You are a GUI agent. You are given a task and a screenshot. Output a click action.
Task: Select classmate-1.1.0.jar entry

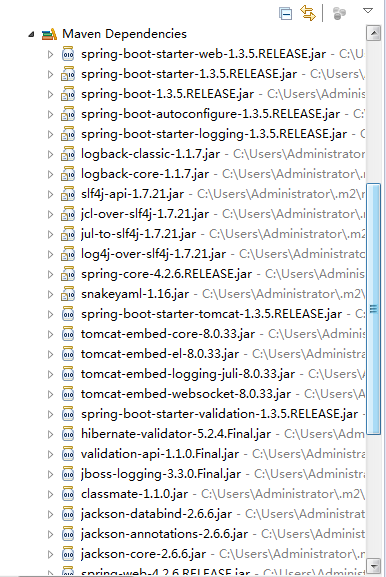coord(134,494)
